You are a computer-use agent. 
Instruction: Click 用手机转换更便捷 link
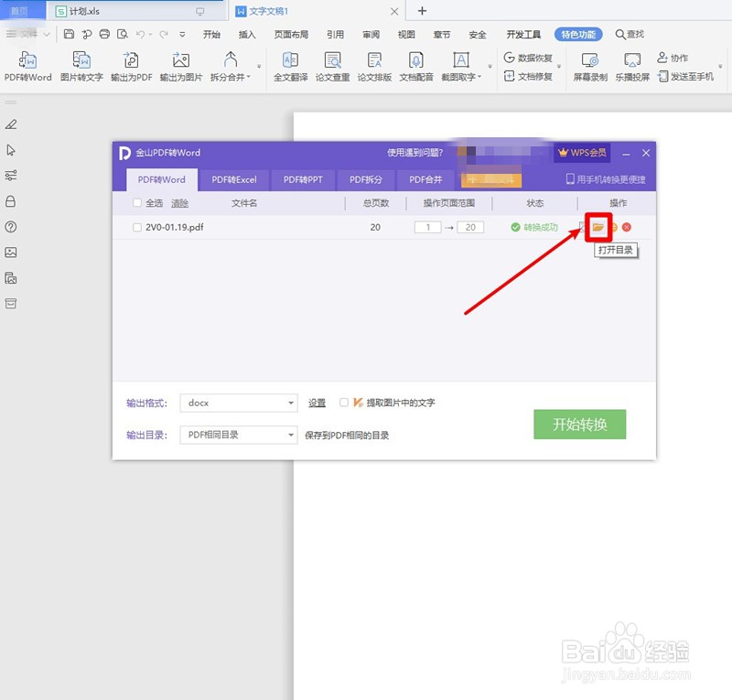pyautogui.click(x=606, y=179)
